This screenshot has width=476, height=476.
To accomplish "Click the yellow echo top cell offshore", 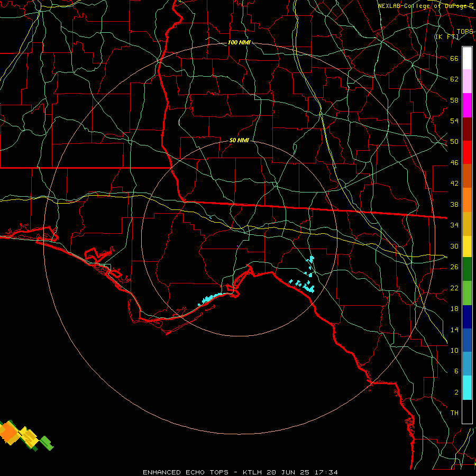I will pos(28,437).
